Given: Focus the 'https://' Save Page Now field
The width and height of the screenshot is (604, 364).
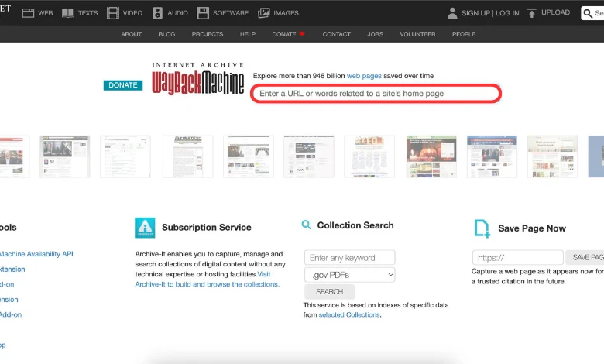Looking at the screenshot, I should pyautogui.click(x=518, y=258).
